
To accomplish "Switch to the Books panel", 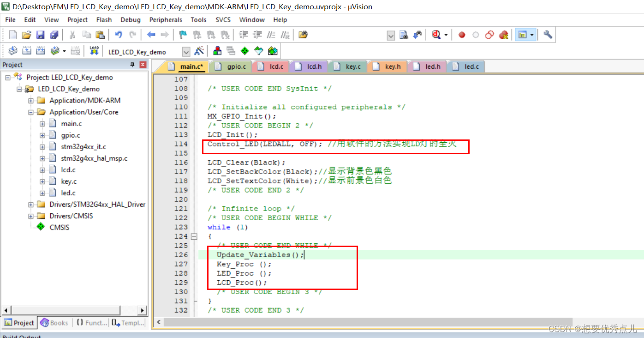I will 54,322.
